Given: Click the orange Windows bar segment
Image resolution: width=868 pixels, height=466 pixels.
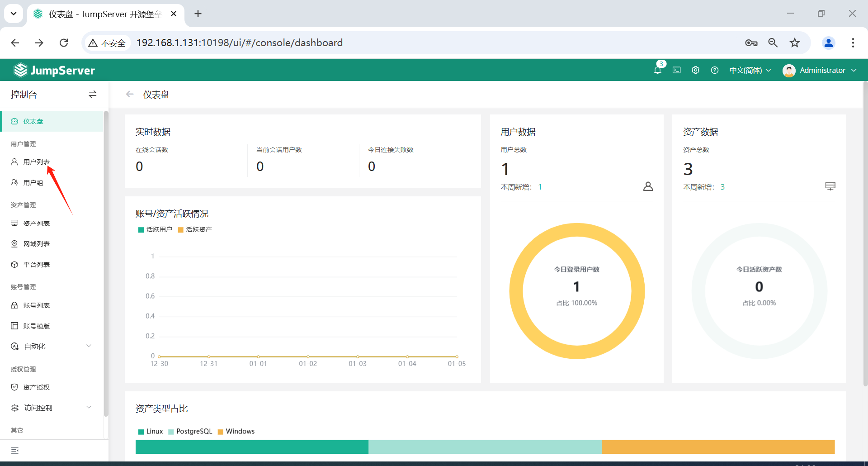Looking at the screenshot, I should click(718, 447).
